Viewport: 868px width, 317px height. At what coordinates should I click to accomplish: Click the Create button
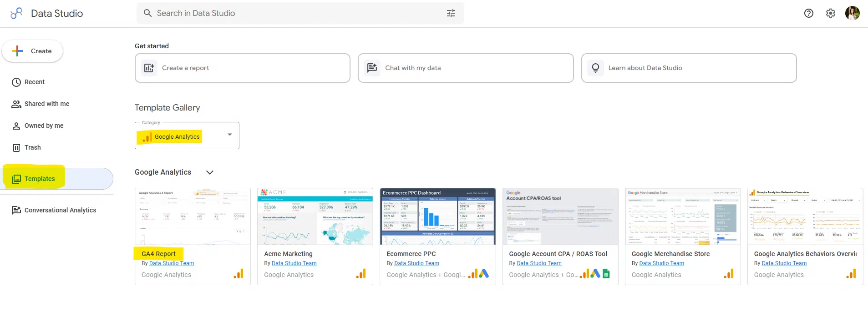pos(32,51)
